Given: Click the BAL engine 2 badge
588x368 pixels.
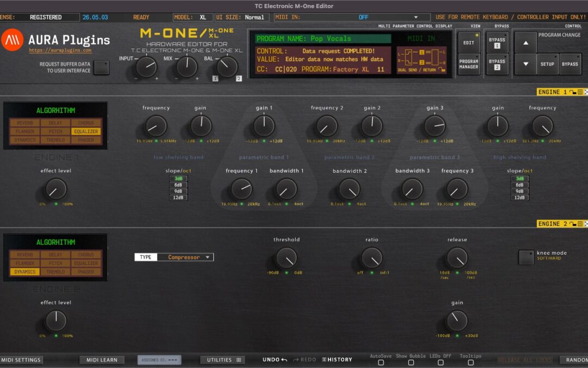Looking at the screenshot, I should 239,79.
